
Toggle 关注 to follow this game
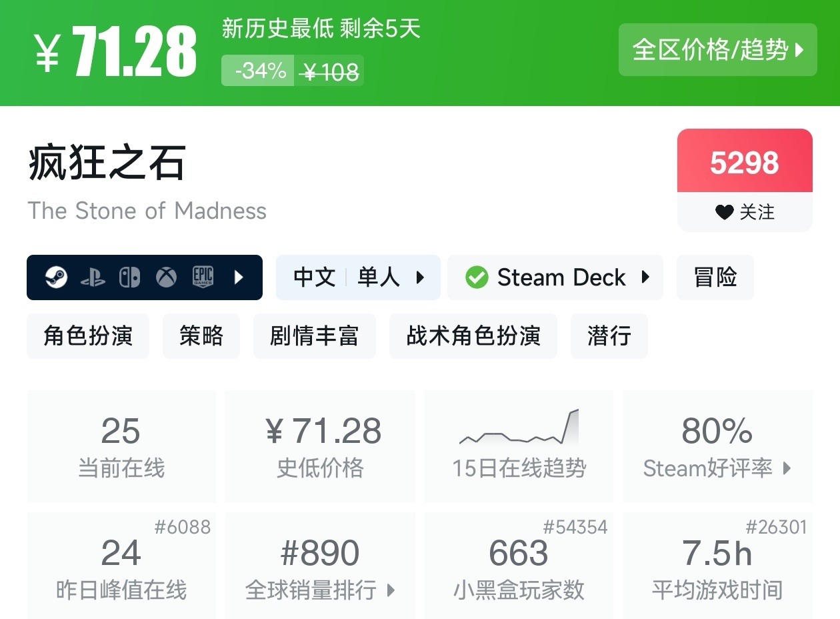click(745, 212)
